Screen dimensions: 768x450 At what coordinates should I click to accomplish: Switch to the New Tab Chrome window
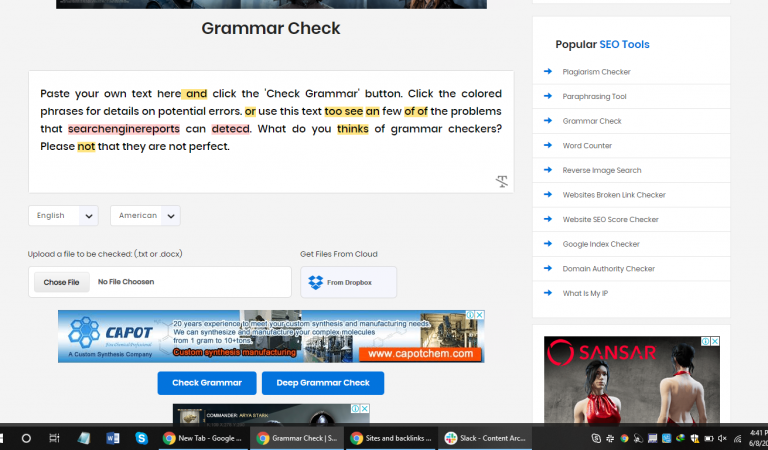[203, 438]
